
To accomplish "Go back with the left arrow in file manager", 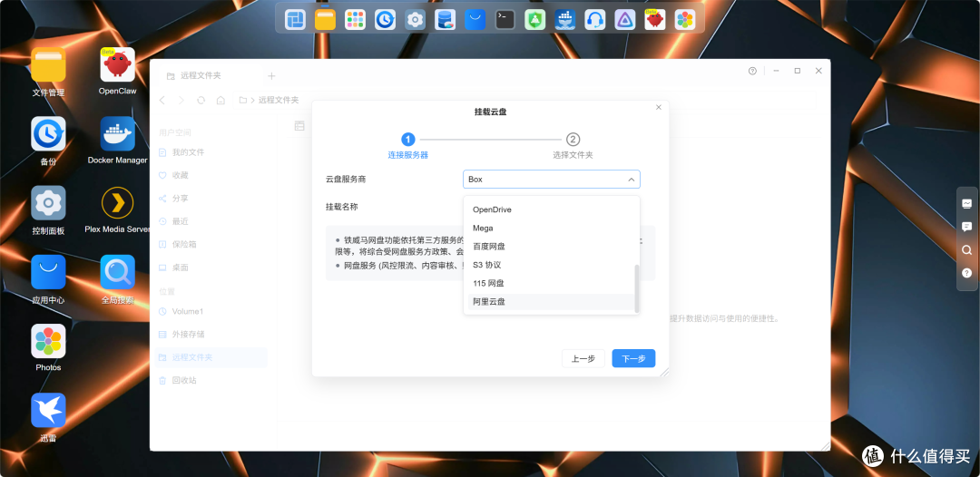I will [x=162, y=100].
